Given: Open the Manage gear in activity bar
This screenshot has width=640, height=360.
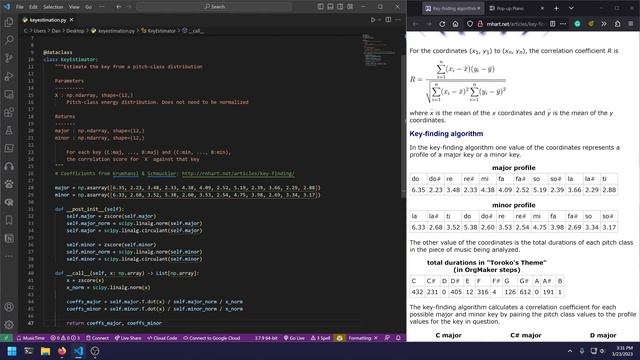Looking at the screenshot, I should click(x=9, y=325).
